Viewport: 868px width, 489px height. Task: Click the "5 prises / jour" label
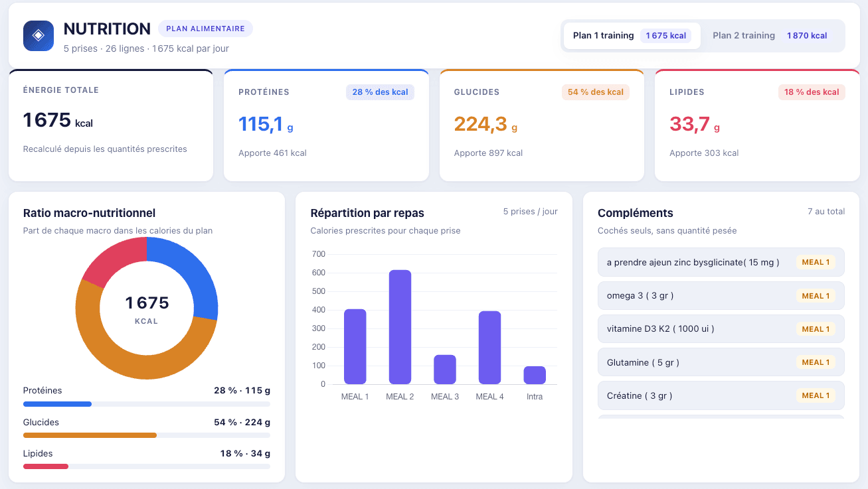click(x=531, y=212)
